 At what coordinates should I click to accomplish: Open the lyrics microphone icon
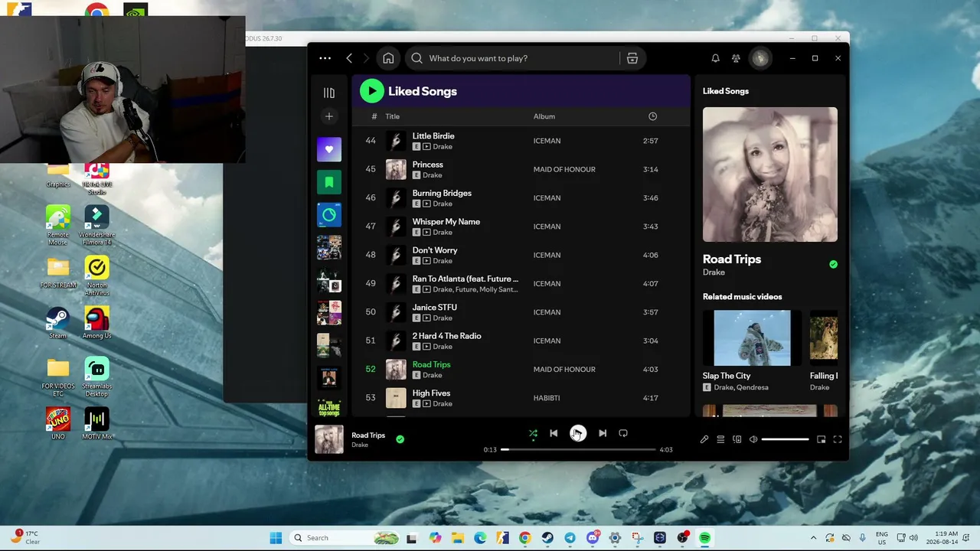tap(704, 439)
